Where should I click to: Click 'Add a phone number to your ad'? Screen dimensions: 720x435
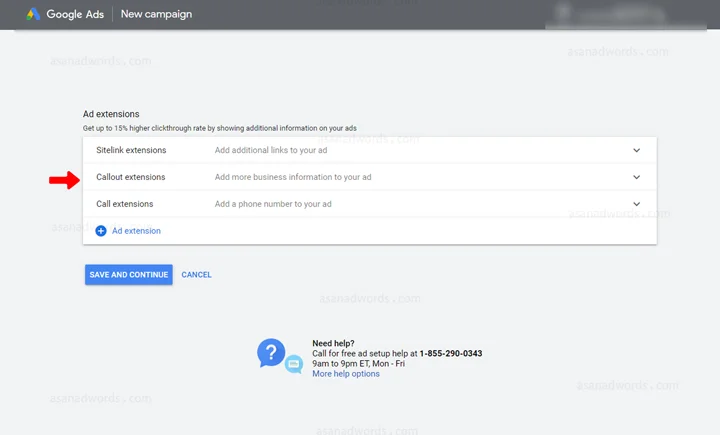pos(273,204)
